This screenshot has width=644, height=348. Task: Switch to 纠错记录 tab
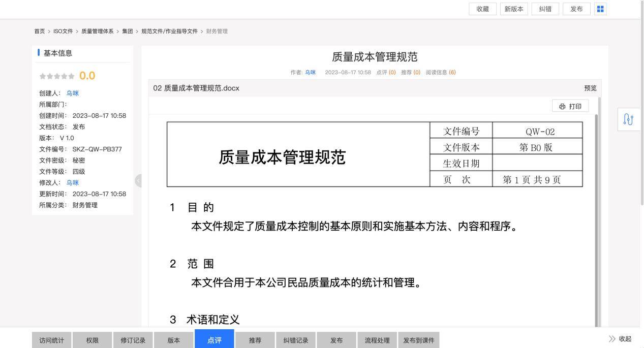click(x=296, y=340)
